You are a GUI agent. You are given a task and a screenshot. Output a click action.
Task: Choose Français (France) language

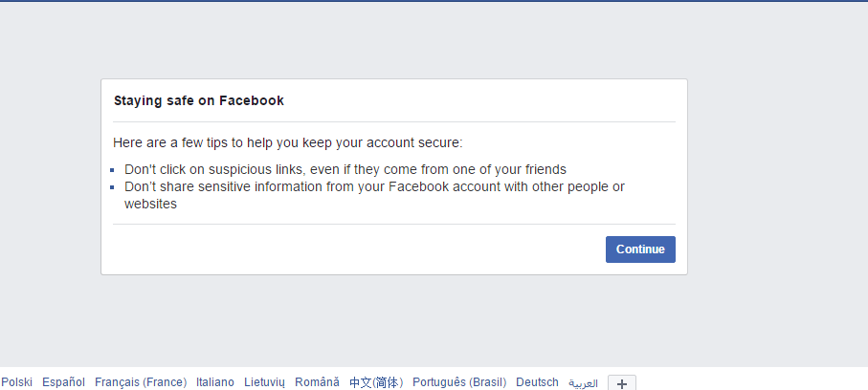point(141,382)
